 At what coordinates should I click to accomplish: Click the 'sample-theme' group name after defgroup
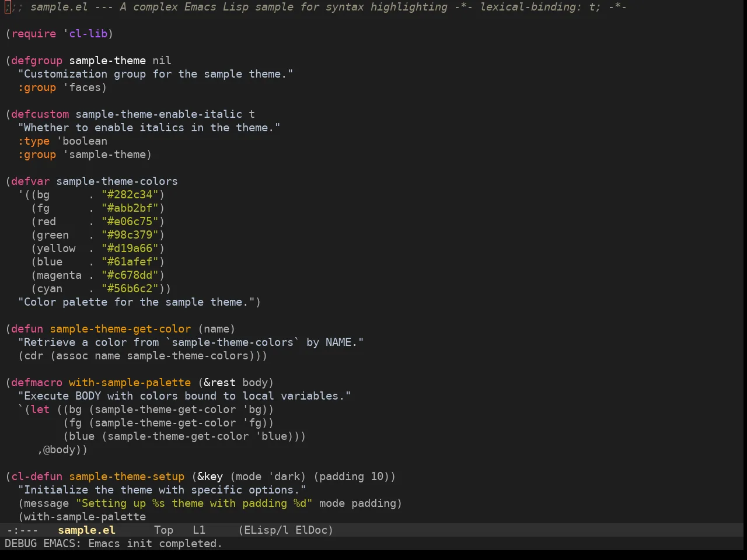107,60
